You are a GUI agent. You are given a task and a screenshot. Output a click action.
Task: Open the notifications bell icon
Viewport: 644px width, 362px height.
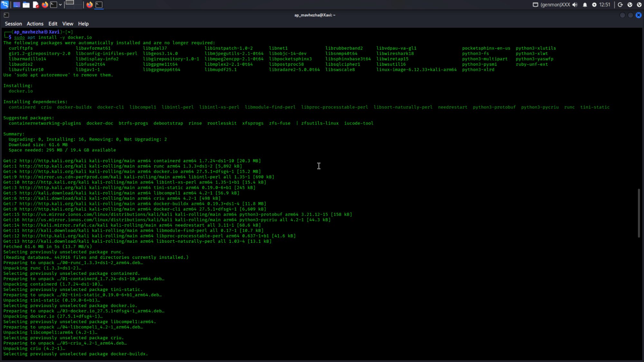tap(585, 5)
